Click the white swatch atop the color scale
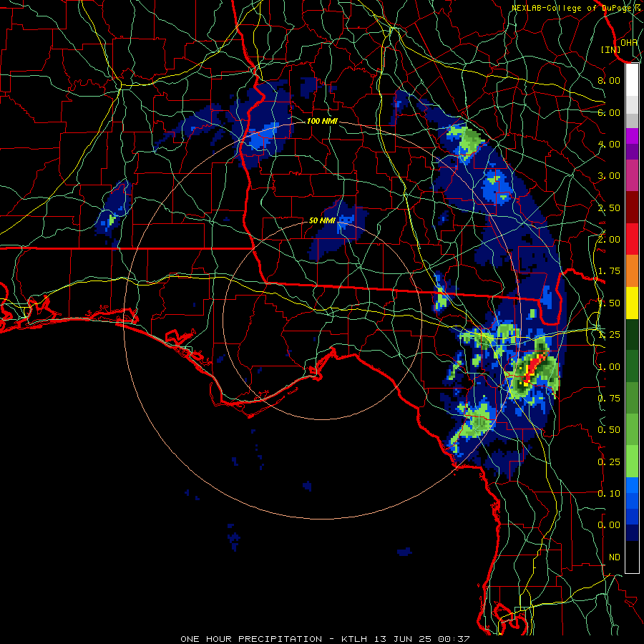Image resolution: width=644 pixels, height=644 pixels. (632, 80)
